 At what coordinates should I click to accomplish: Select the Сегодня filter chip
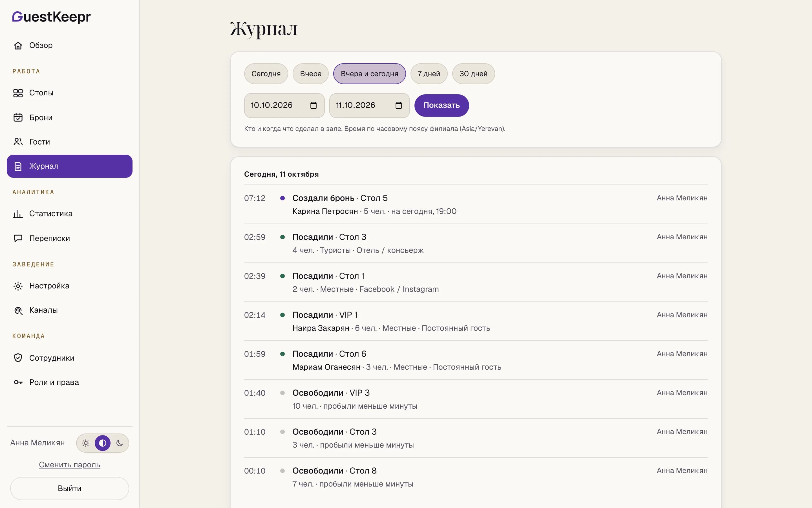[266, 74]
